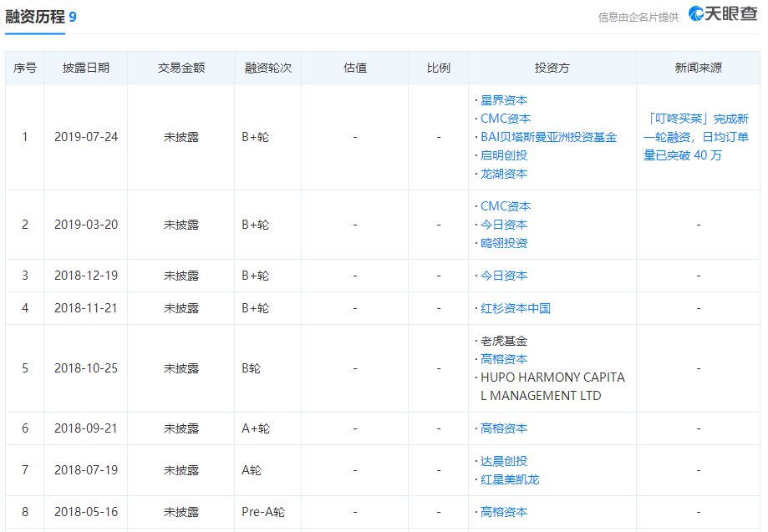Open 达晨创投 investor link

coord(504,461)
